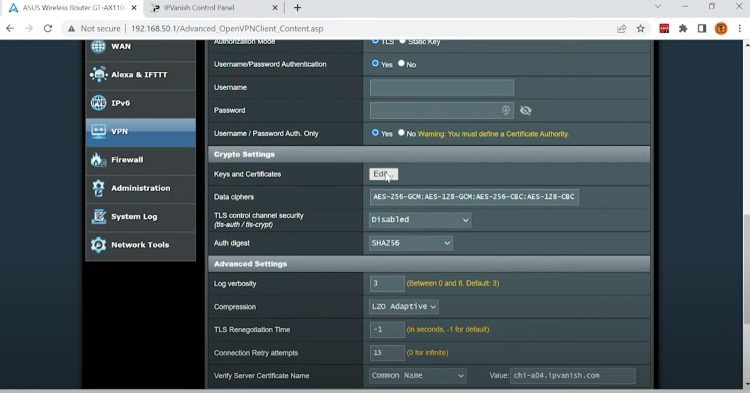Click Edit for Keys and Certificates
Viewport: 750px width, 393px height.
tap(384, 174)
